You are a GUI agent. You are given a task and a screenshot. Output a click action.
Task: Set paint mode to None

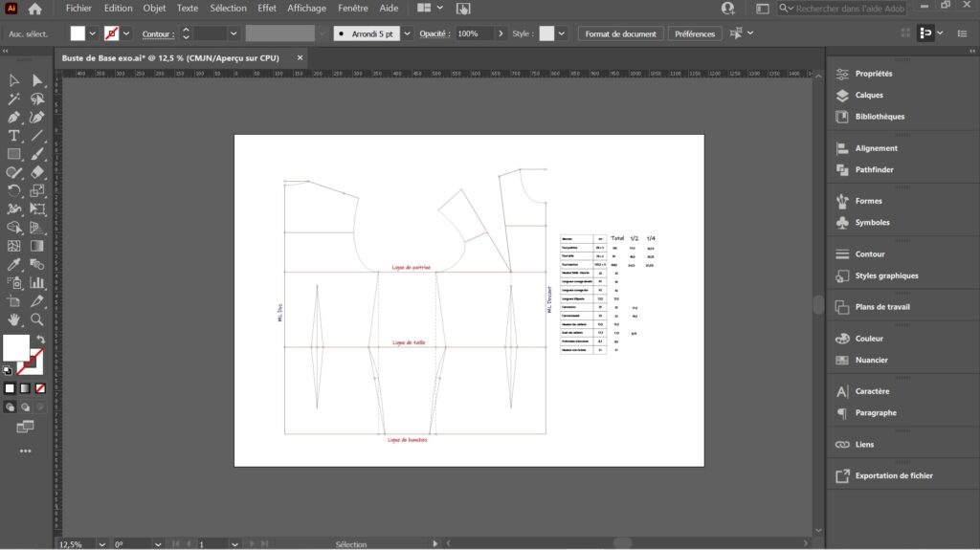coord(40,388)
